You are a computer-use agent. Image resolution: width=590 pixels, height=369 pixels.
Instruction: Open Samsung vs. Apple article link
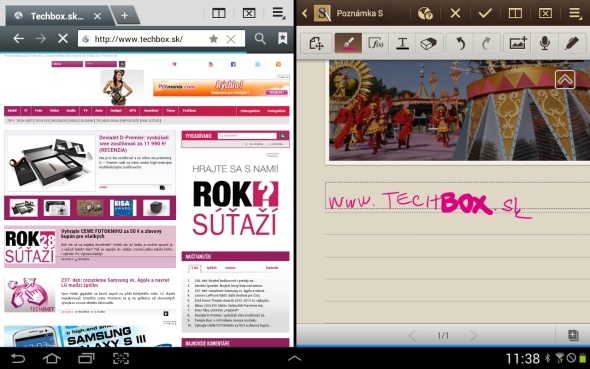115,282
